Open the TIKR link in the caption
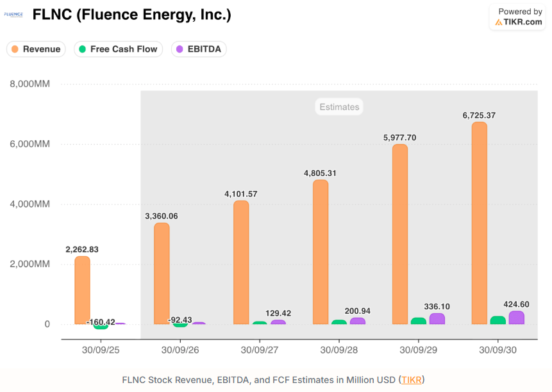The width and height of the screenshot is (552, 392). pos(411,380)
